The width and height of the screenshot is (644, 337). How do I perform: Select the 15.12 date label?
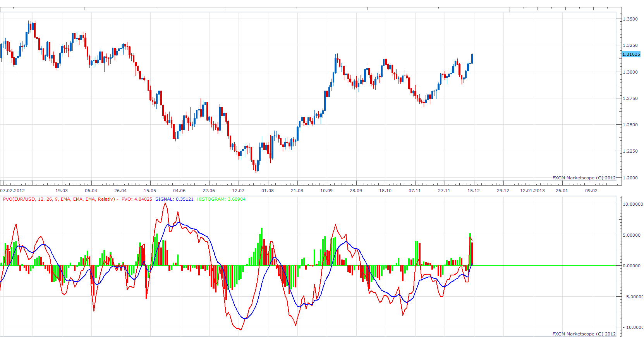pos(474,191)
